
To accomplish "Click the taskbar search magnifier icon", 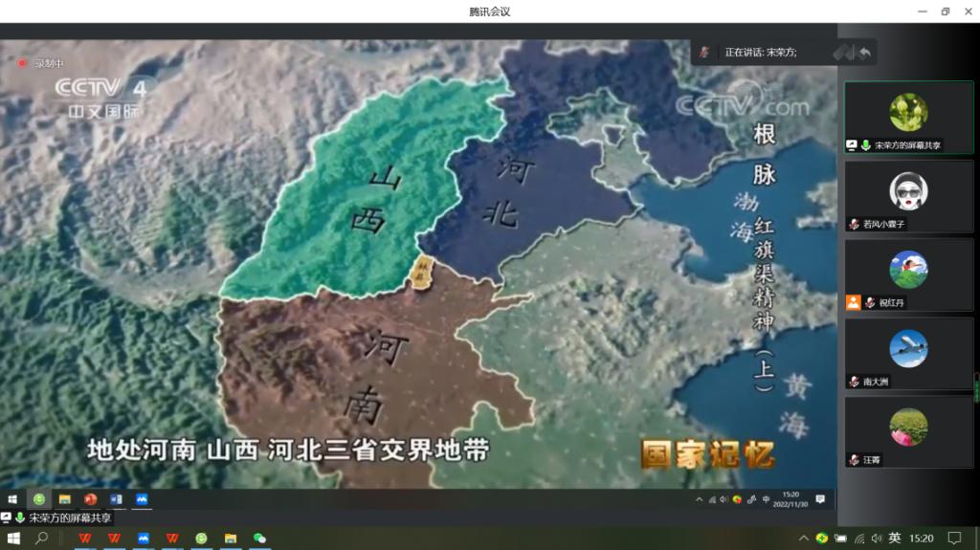I will (x=42, y=539).
